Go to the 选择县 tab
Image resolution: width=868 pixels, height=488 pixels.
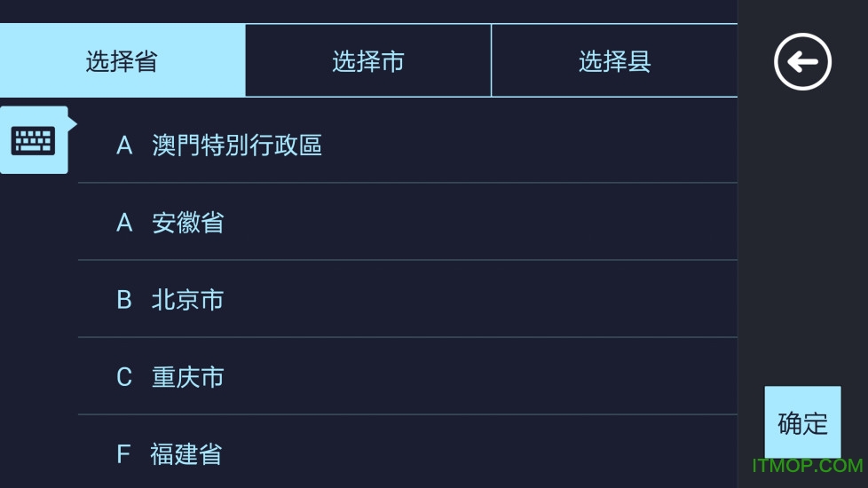point(614,60)
